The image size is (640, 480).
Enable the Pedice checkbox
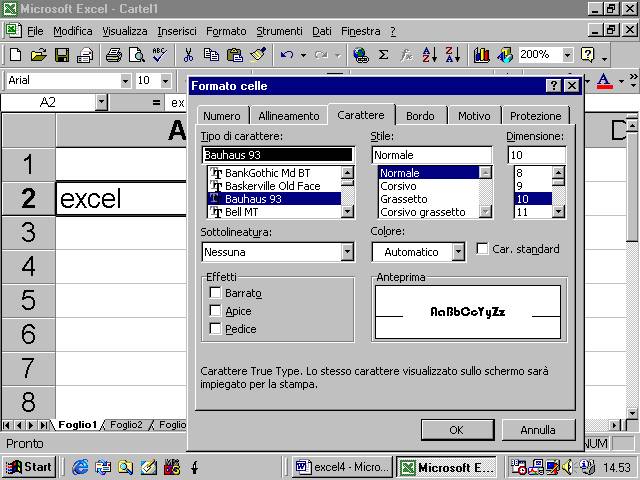(215, 329)
